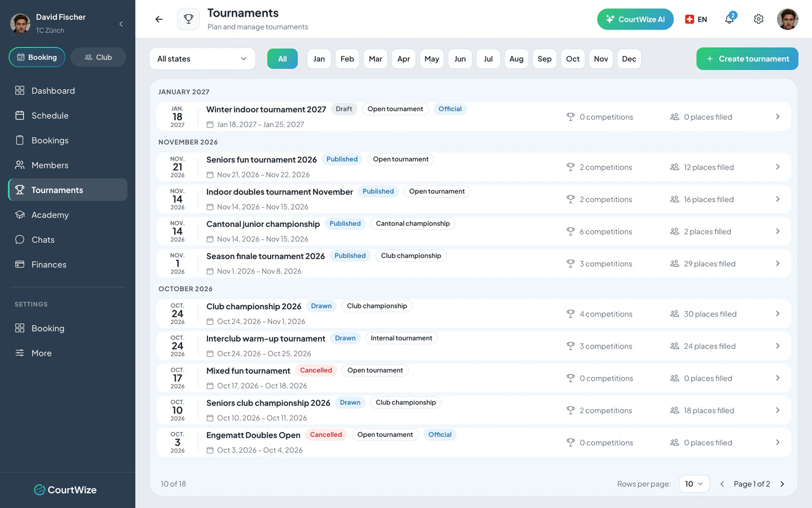Open the settings gear in header

[x=759, y=19]
